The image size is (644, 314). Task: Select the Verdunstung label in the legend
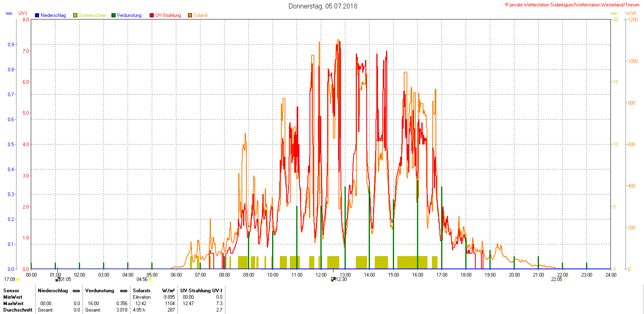tap(129, 15)
